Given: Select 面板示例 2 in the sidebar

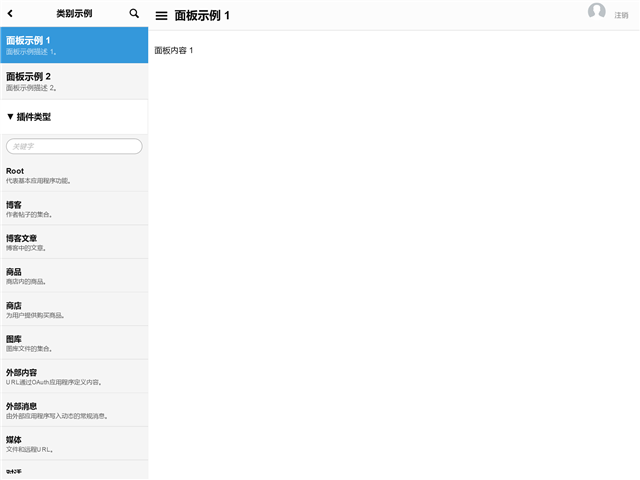Looking at the screenshot, I should click(74, 81).
